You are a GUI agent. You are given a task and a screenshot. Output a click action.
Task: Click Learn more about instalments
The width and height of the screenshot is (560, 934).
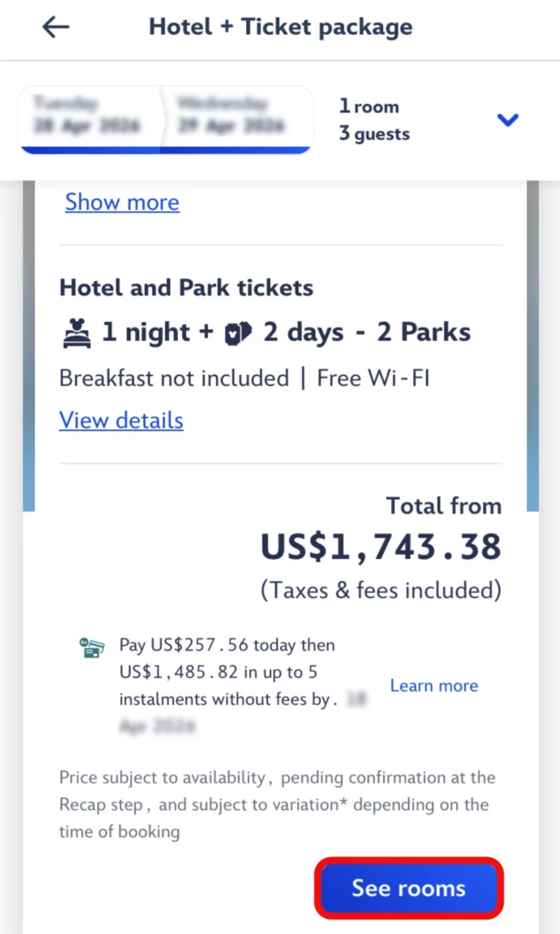click(434, 686)
